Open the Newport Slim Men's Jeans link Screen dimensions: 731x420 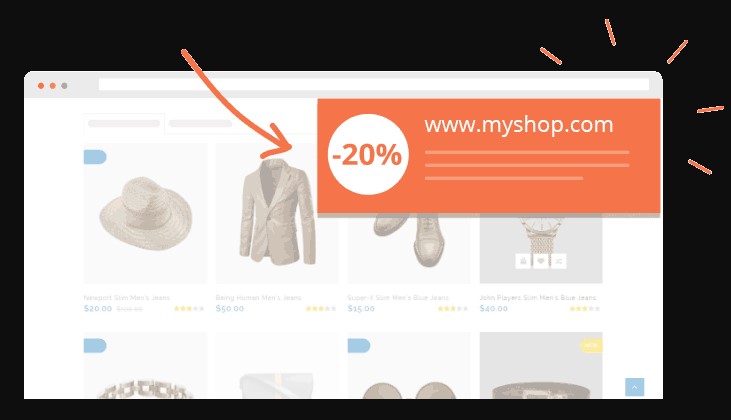pyautogui.click(x=127, y=297)
